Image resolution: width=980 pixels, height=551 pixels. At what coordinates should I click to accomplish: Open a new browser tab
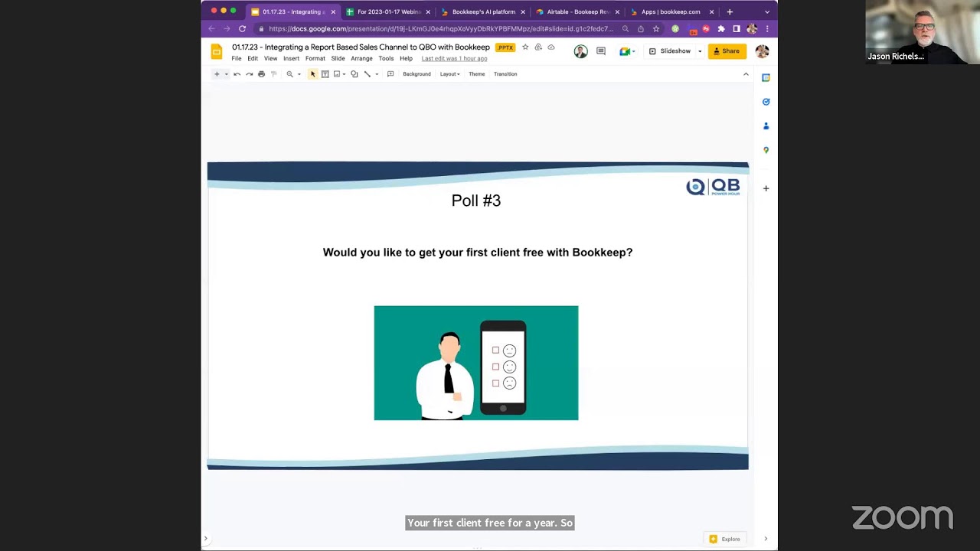(x=730, y=12)
